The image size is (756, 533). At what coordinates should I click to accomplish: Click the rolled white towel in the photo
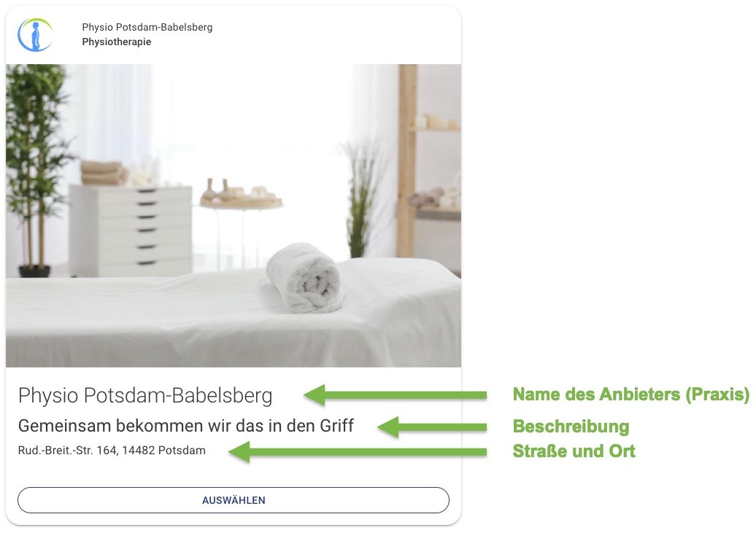click(305, 278)
